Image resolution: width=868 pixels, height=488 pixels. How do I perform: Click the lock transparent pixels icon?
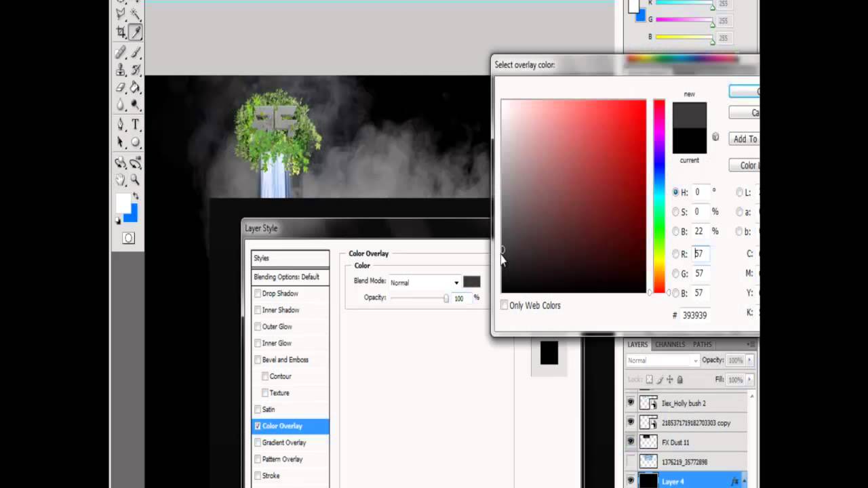[649, 380]
